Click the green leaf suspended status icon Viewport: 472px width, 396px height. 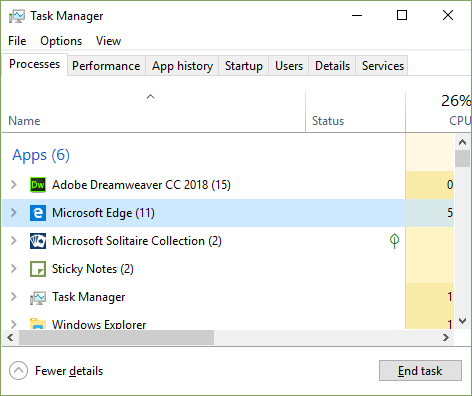(x=394, y=241)
